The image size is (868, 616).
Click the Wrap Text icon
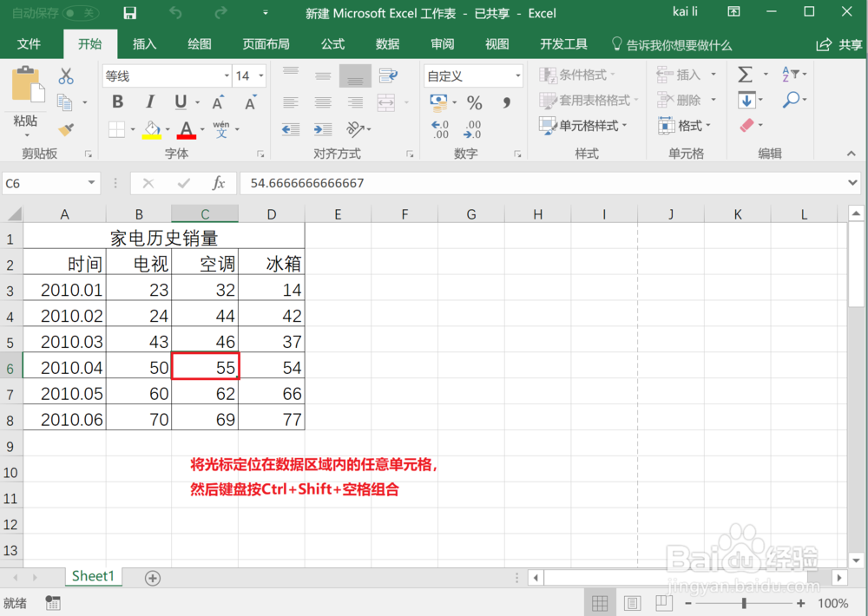[388, 76]
